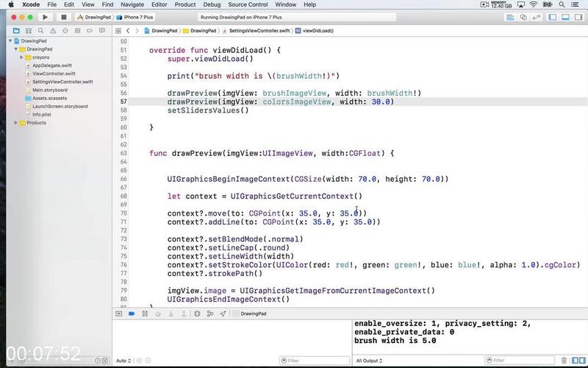
Task: Run the project with the Play button
Action: tap(45, 17)
